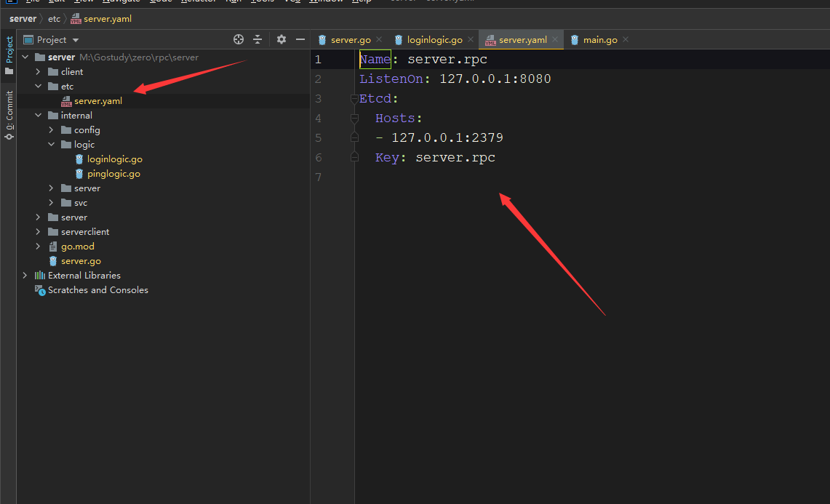Click the gopher icon on the server.go tab

tap(322, 40)
